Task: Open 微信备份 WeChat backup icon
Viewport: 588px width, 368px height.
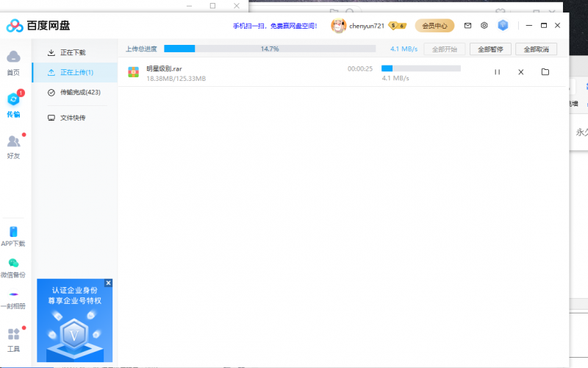Action: pos(13,263)
